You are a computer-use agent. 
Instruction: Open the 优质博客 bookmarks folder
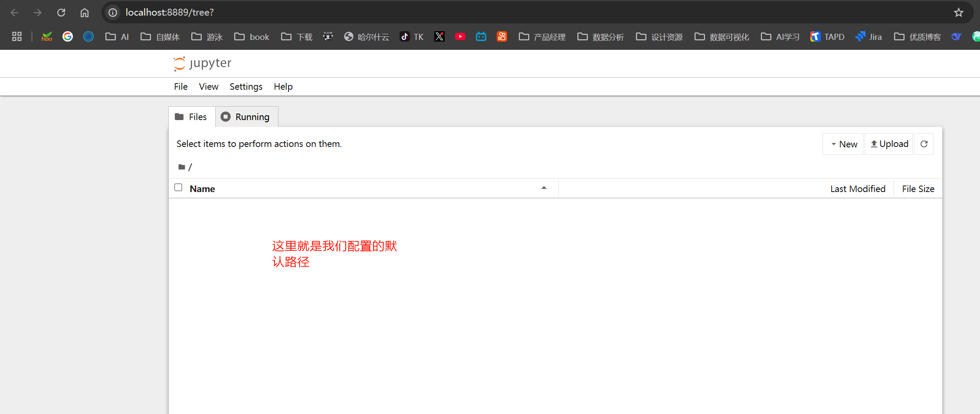coord(918,36)
